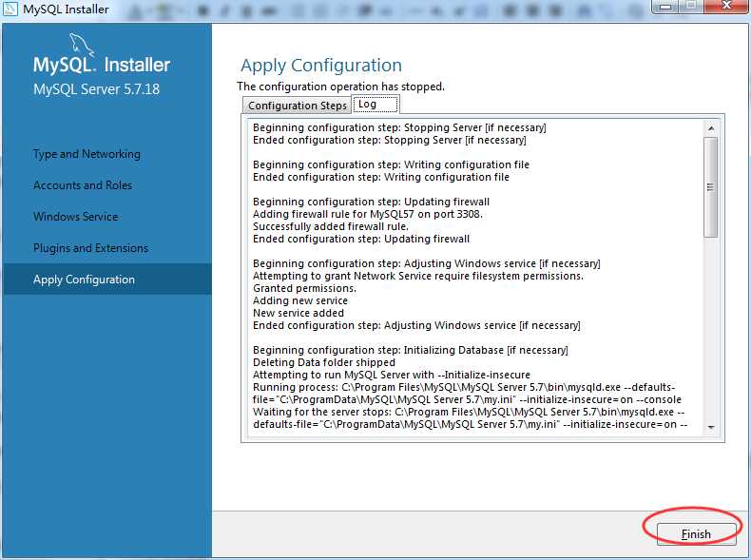Click 'Attempting to run MySQL Server with --Initialize-insecure' line

[x=392, y=375]
